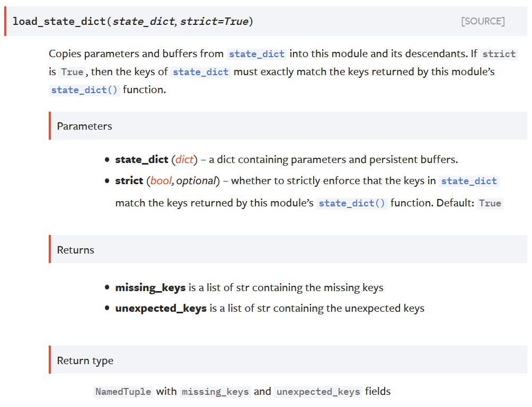This screenshot has width=532, height=407.
Task: Open the [SOURCE] link for load_state_dict
Action: [x=483, y=21]
